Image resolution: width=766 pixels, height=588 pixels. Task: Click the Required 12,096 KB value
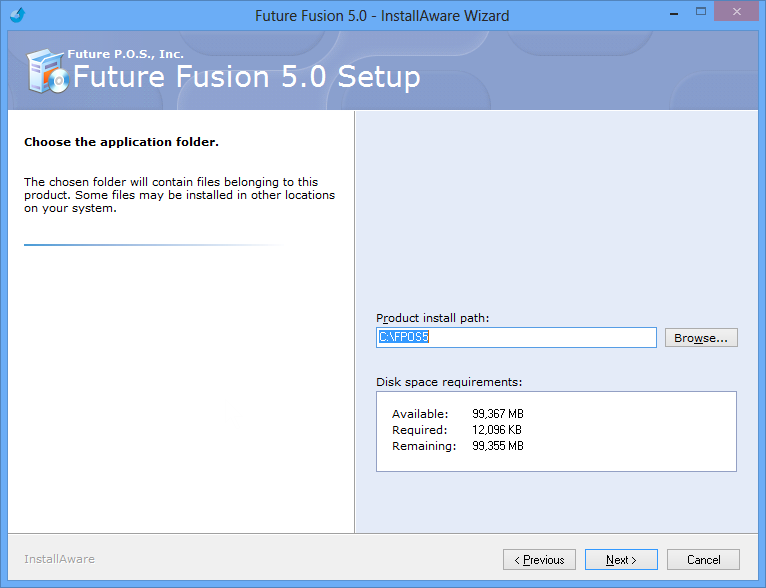[x=497, y=430]
